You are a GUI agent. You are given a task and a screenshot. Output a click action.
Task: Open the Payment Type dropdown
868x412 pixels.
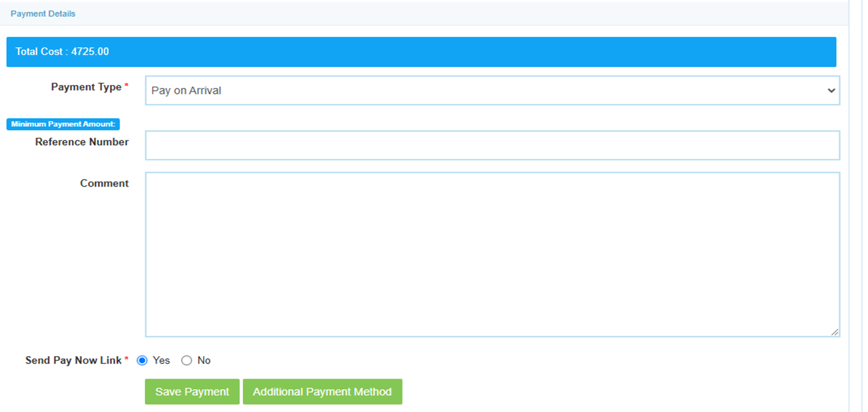click(x=492, y=90)
